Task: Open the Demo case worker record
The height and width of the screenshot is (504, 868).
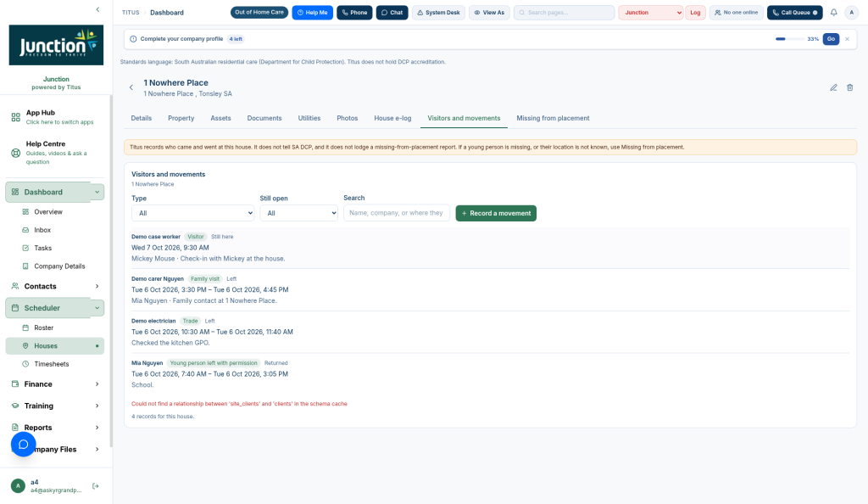Action: point(490,248)
